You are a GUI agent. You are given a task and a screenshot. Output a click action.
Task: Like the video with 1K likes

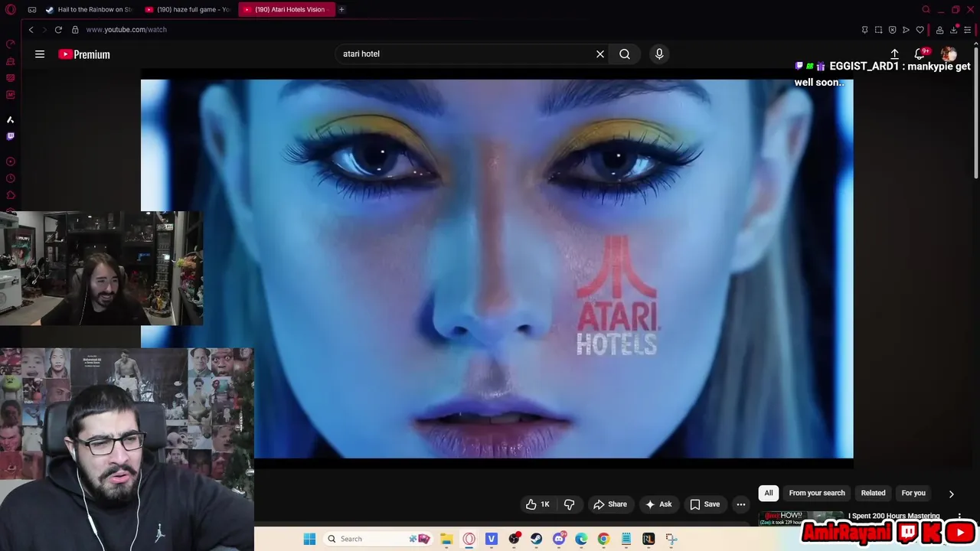pyautogui.click(x=537, y=504)
